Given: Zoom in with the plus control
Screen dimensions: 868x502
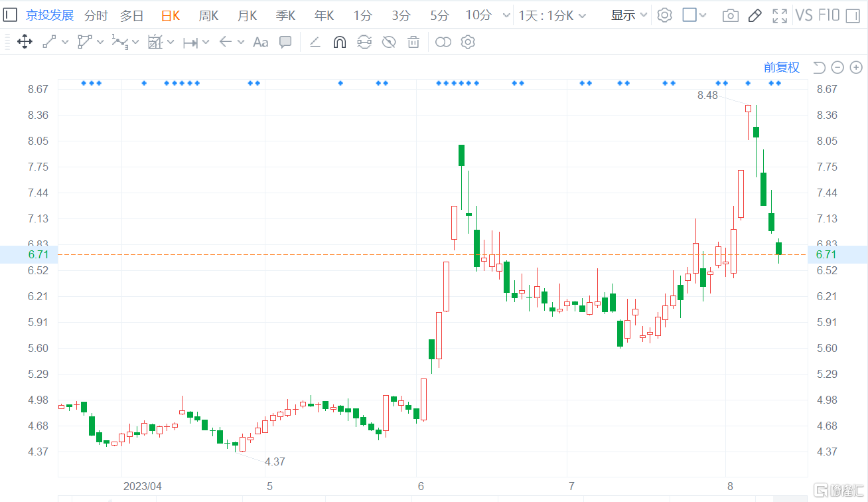Looking at the screenshot, I should coord(856,67).
